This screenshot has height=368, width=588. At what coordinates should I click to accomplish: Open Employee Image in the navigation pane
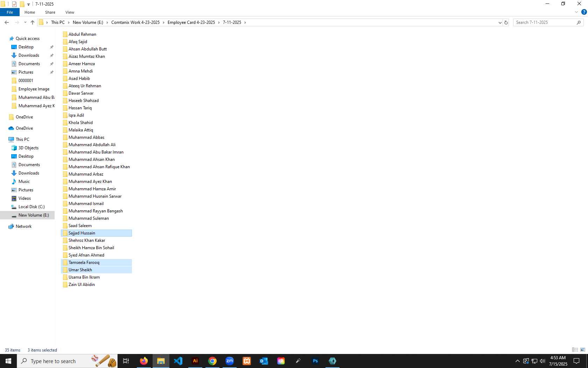(x=34, y=89)
